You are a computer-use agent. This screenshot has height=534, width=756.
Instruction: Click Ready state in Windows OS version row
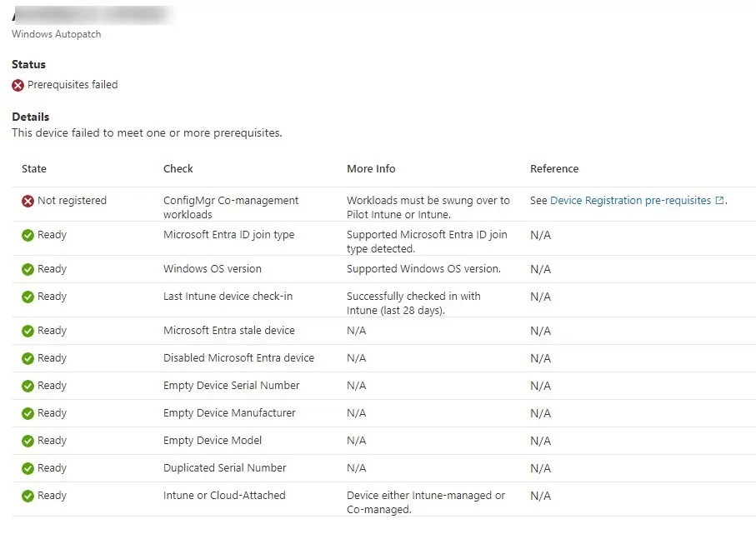pos(52,269)
